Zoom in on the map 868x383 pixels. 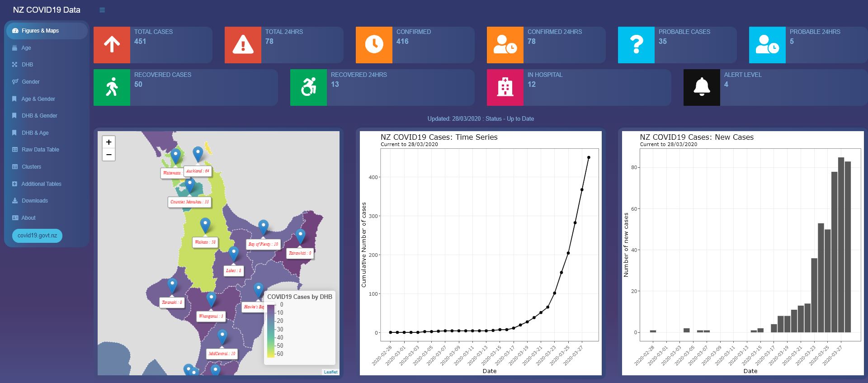click(108, 142)
